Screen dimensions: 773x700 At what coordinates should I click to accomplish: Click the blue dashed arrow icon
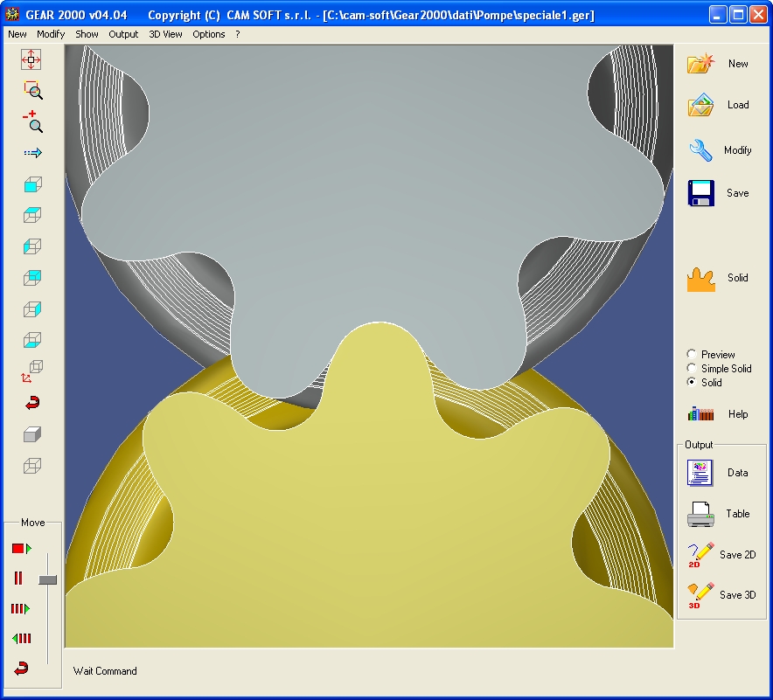pos(32,153)
